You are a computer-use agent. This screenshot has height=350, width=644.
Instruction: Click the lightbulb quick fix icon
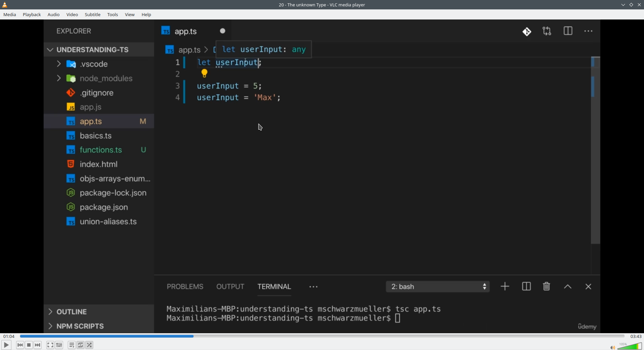point(204,73)
